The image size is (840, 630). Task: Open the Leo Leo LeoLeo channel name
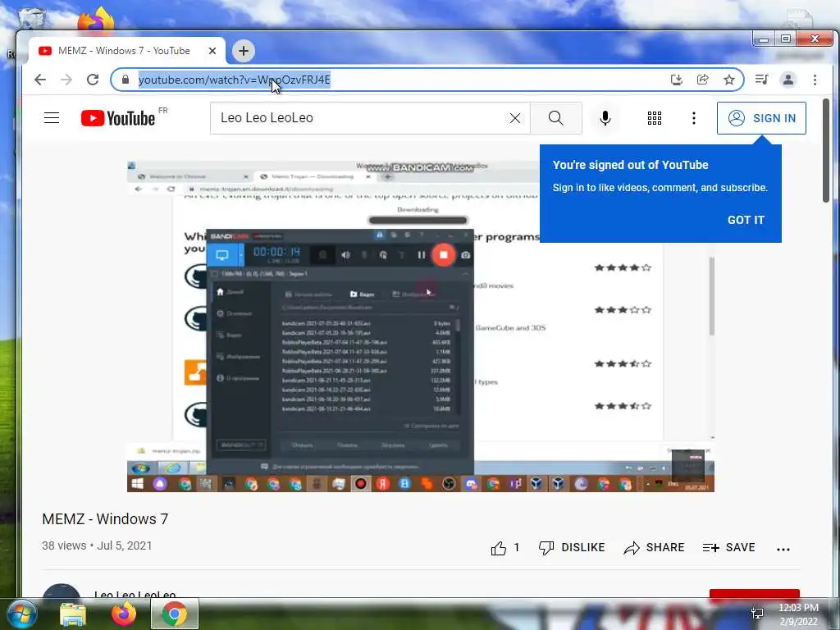click(x=135, y=594)
